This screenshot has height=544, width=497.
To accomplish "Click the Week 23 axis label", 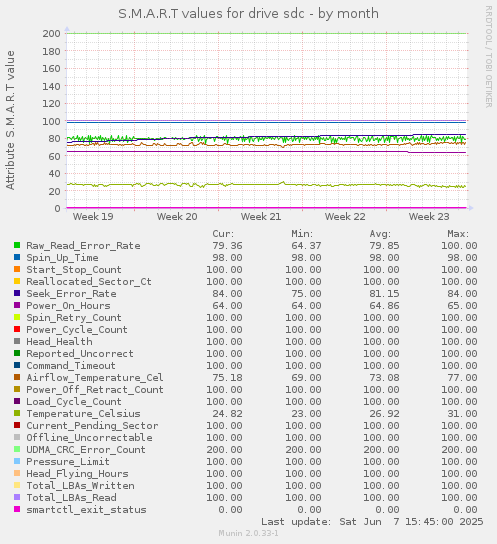I will [x=429, y=217].
